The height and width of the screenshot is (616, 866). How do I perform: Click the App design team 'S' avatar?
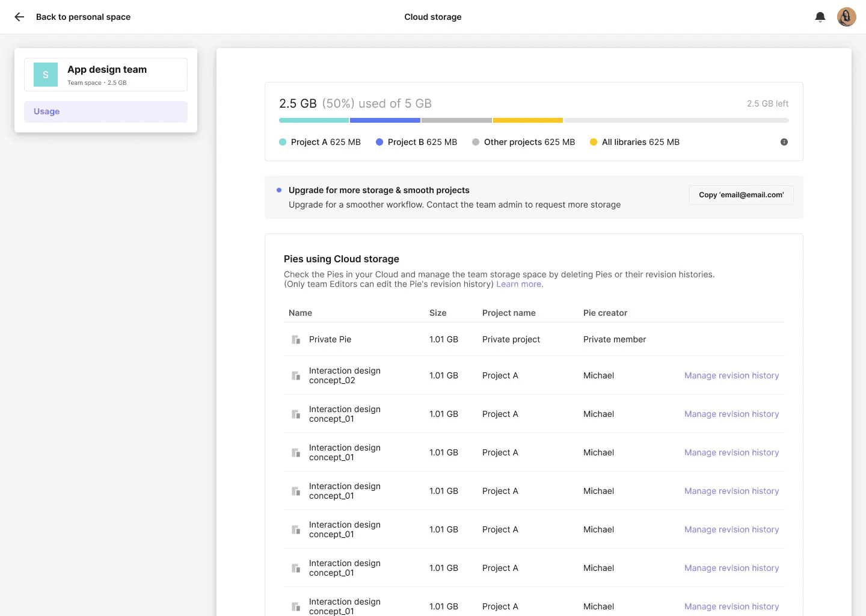coord(46,75)
